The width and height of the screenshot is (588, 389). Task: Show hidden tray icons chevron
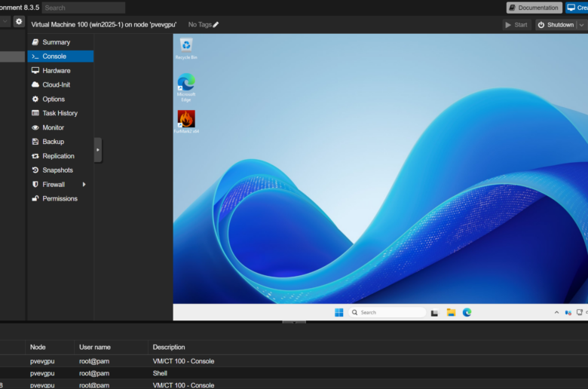556,312
